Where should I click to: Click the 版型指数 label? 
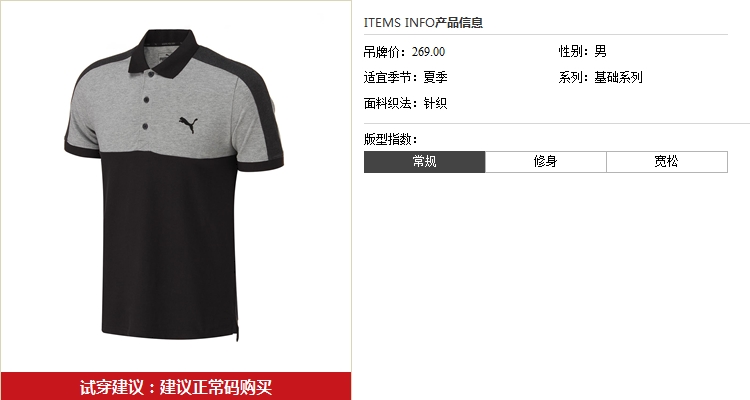[x=390, y=139]
